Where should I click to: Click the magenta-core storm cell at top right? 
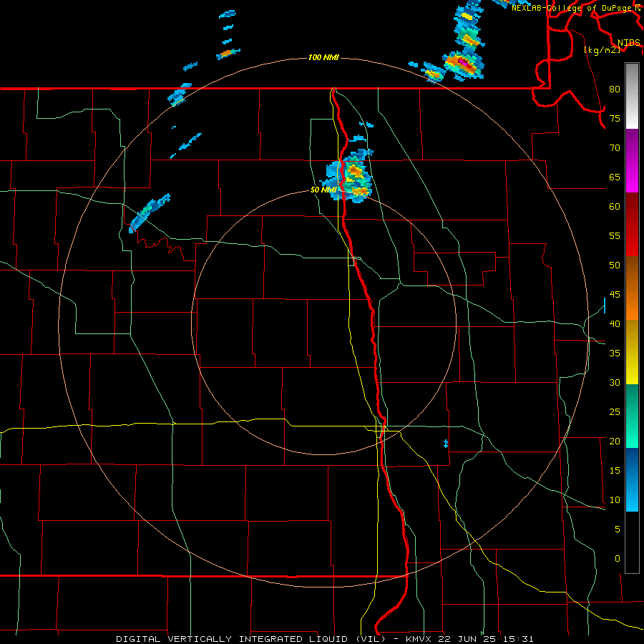[x=464, y=66]
